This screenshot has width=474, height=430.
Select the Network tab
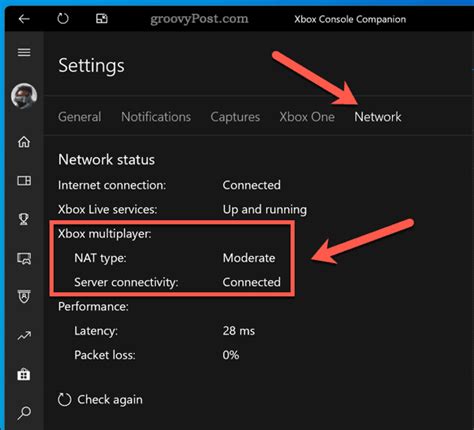(378, 117)
